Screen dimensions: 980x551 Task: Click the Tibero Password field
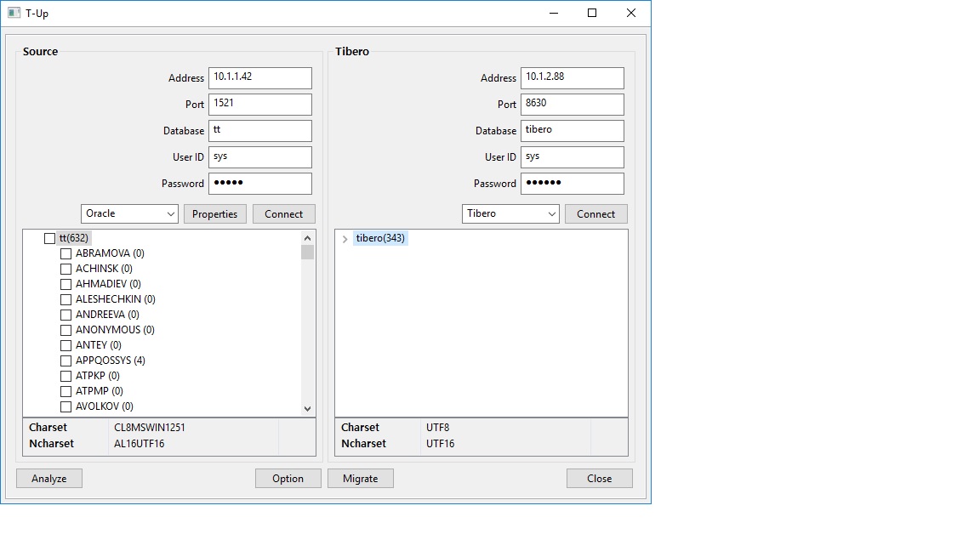(x=573, y=184)
